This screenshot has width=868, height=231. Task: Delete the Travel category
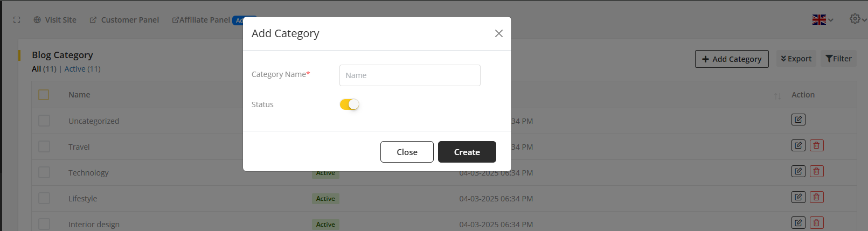(816, 145)
